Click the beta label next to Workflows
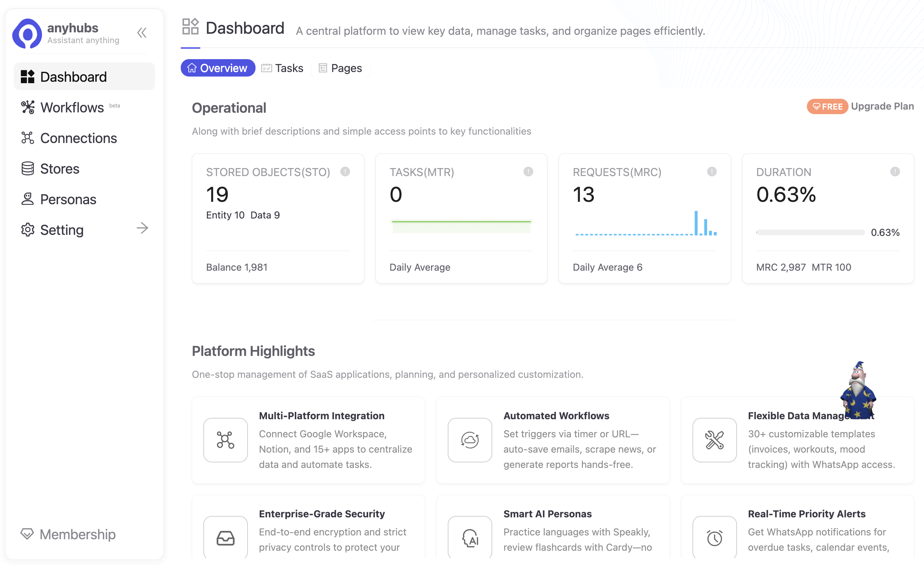 (115, 105)
